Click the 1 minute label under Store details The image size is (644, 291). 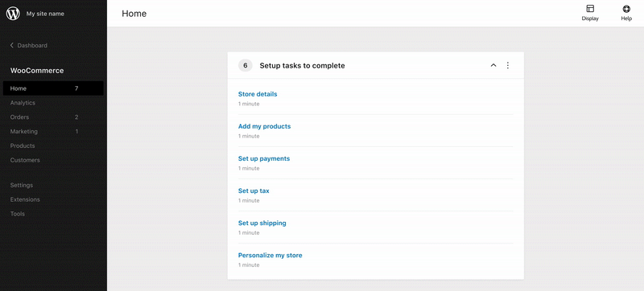pos(249,105)
